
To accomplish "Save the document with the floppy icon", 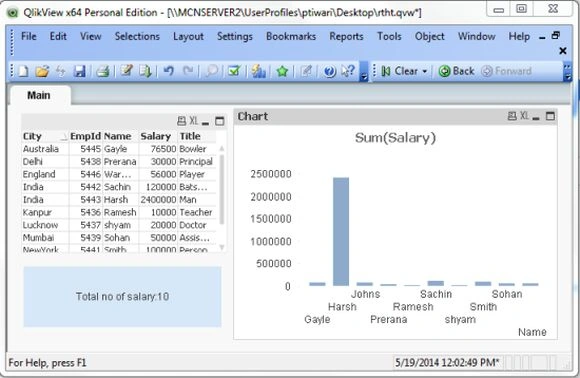I will coord(80,71).
